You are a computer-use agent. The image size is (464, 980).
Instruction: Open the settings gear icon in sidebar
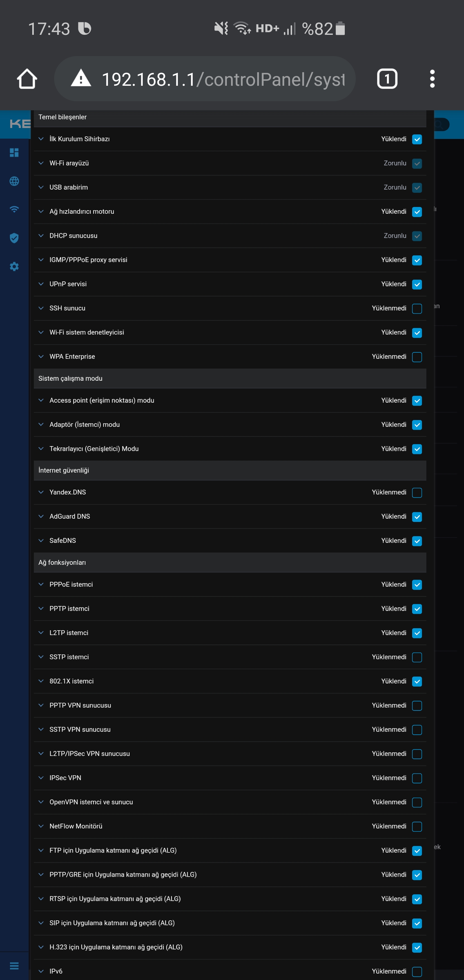click(x=14, y=266)
